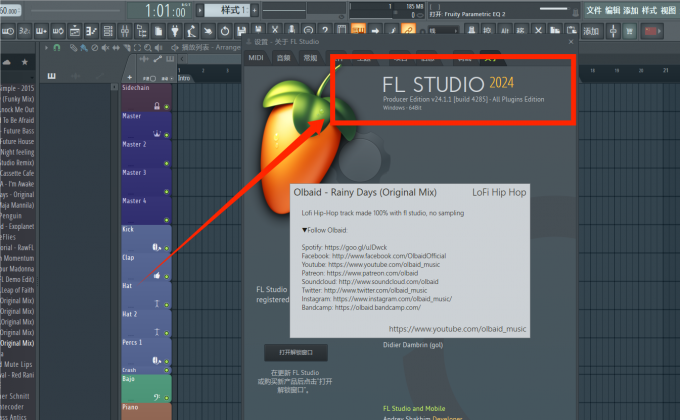This screenshot has height=420, width=680.
Task: Toggle the playlist magnet snap icon
Action: (57, 47)
